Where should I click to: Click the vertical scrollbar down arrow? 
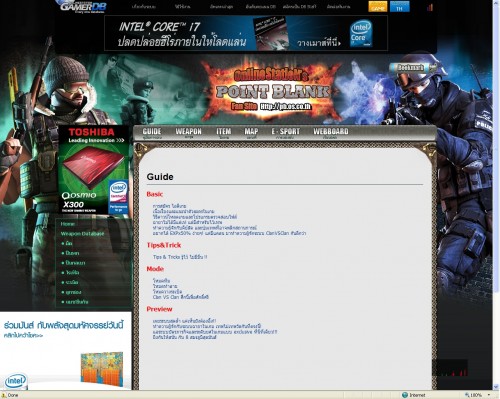(x=496, y=387)
